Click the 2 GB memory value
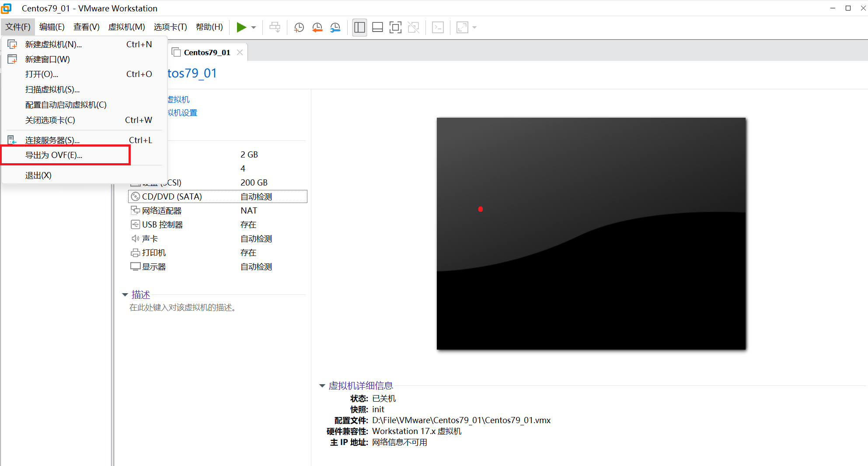868x466 pixels. (249, 154)
